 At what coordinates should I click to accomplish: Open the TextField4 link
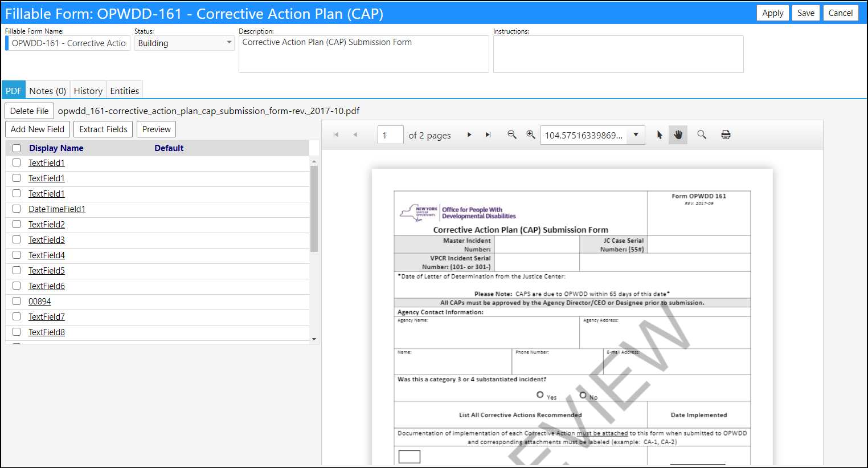47,255
